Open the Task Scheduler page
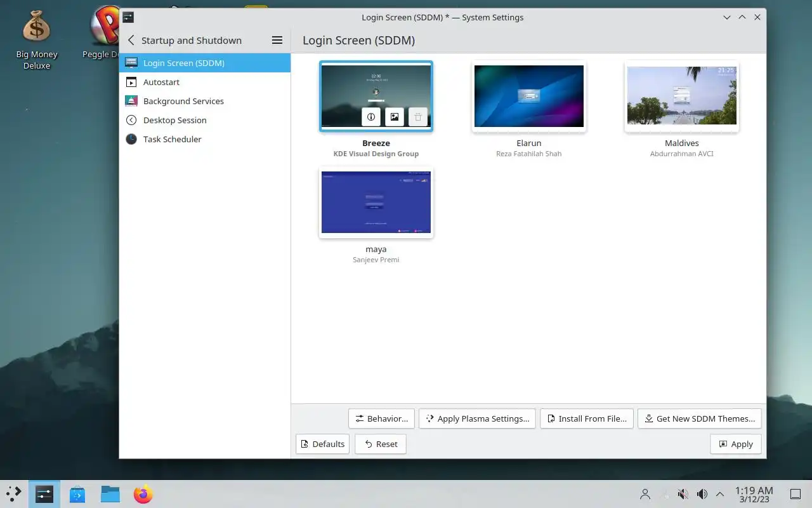This screenshot has width=812, height=508. [x=205, y=139]
